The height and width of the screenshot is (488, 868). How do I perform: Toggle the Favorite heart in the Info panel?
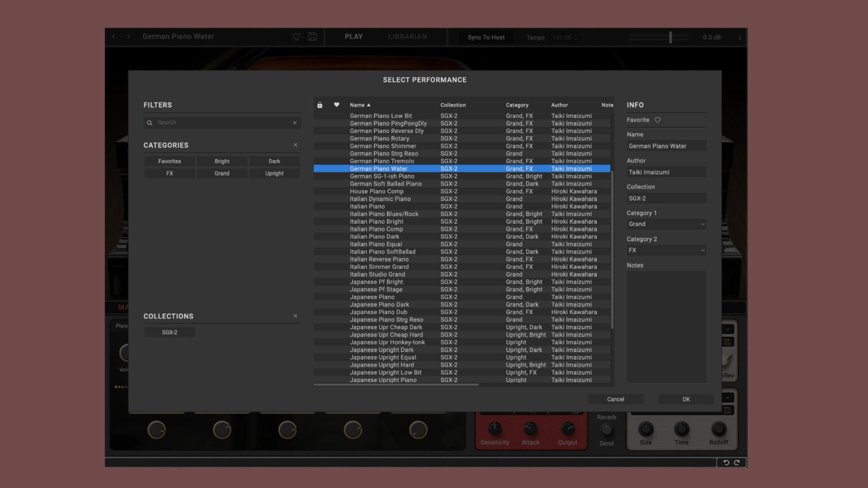(657, 120)
